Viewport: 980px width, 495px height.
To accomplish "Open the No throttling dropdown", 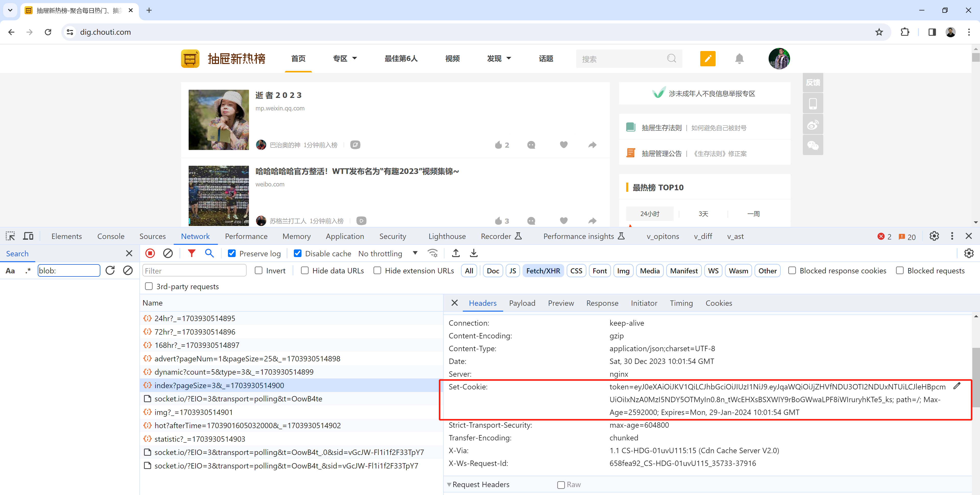I will pos(388,253).
